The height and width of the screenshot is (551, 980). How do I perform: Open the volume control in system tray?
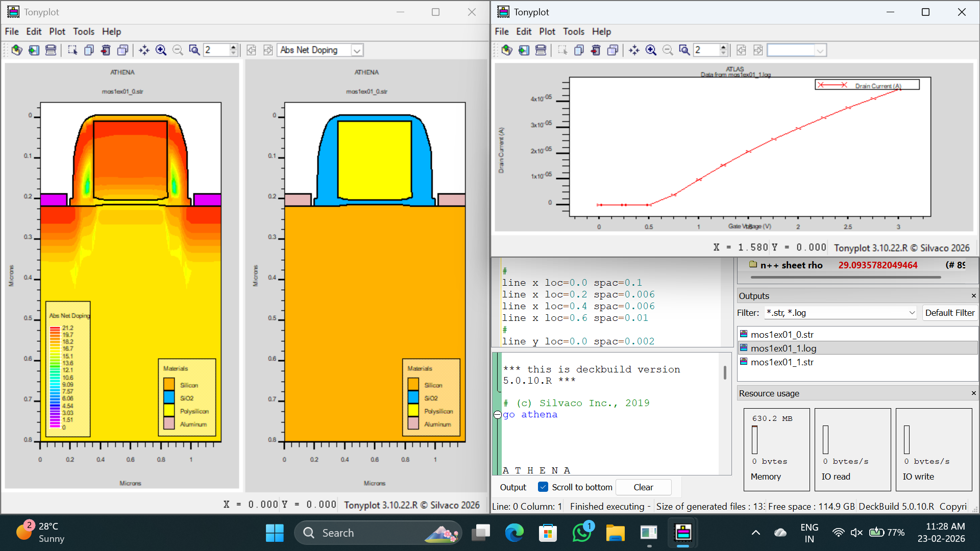(856, 533)
